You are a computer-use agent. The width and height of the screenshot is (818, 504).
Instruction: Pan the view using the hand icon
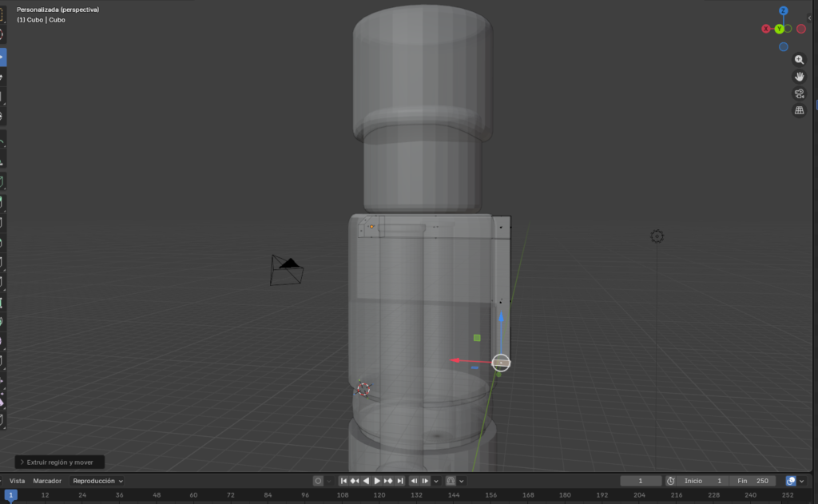click(799, 76)
